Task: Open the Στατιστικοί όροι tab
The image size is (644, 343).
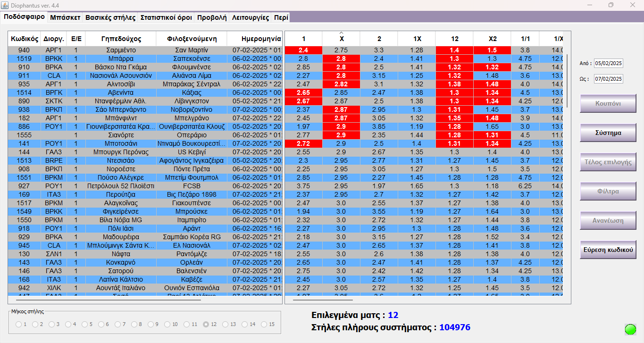Action: pyautogui.click(x=166, y=17)
